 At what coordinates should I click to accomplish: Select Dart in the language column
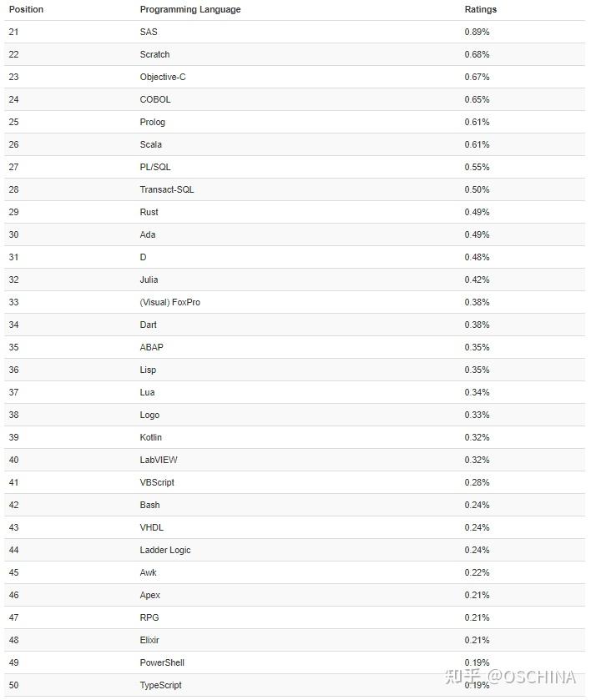(148, 325)
